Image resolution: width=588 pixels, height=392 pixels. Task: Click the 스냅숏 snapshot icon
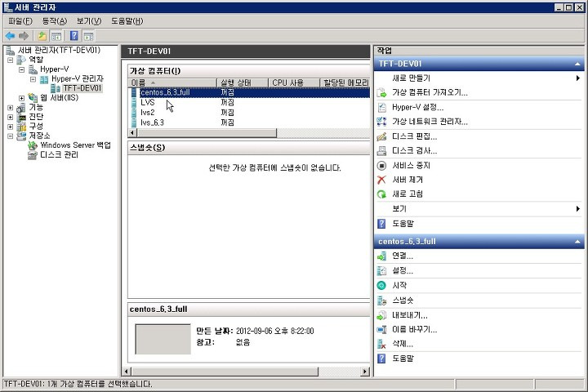pos(381,300)
